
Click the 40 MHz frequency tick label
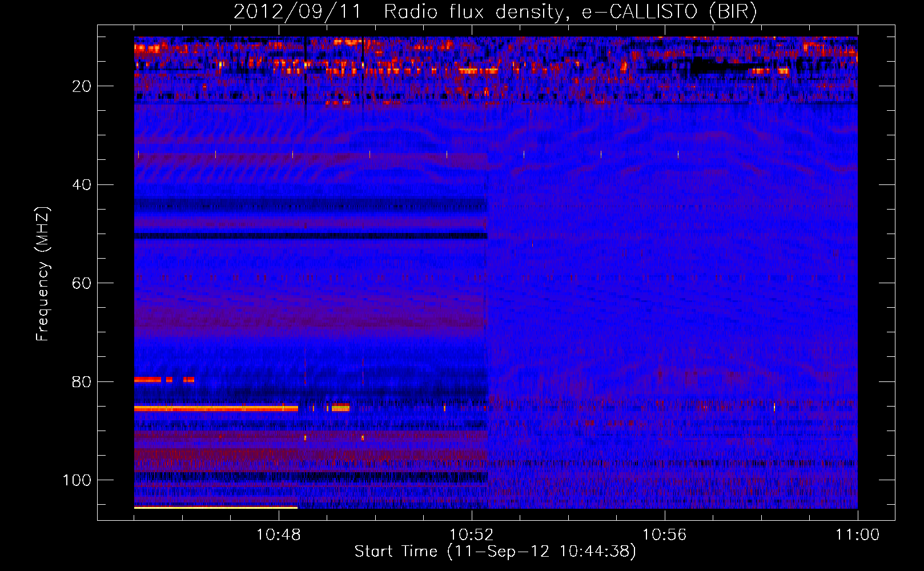pyautogui.click(x=82, y=185)
